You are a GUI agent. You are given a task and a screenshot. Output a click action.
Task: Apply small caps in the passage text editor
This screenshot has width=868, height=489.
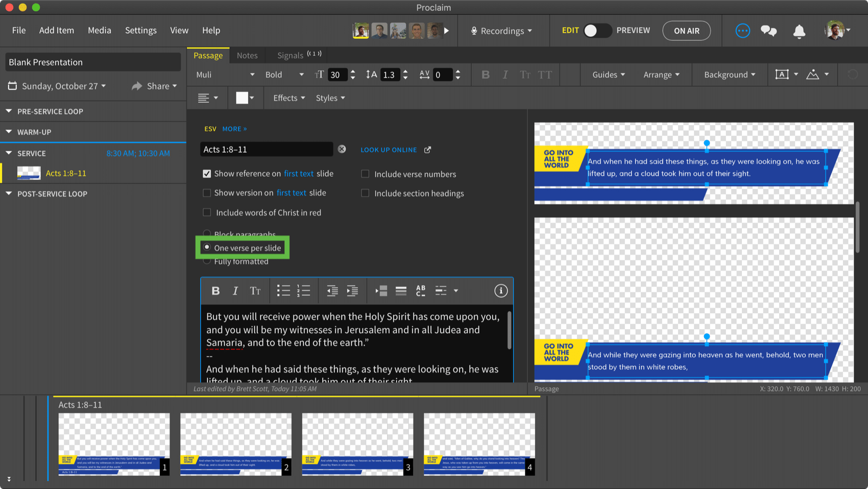255,291
